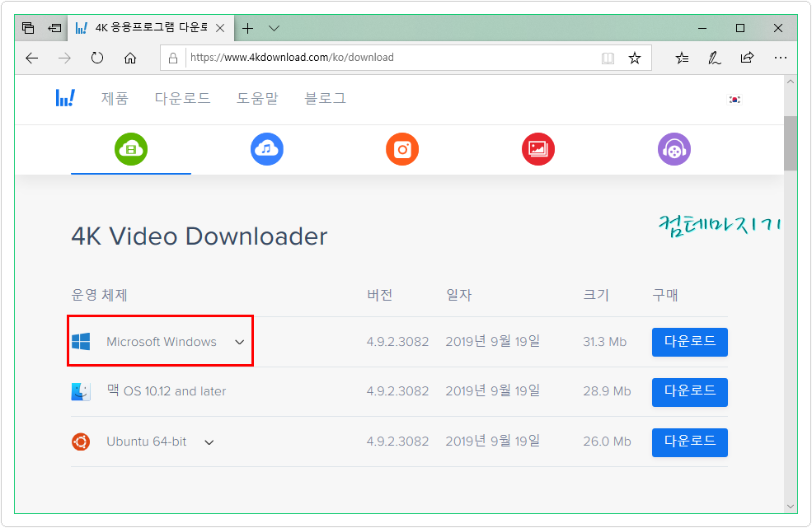Image resolution: width=812 pixels, height=528 pixels.
Task: Open the 다운로드 menu item
Action: (x=182, y=98)
